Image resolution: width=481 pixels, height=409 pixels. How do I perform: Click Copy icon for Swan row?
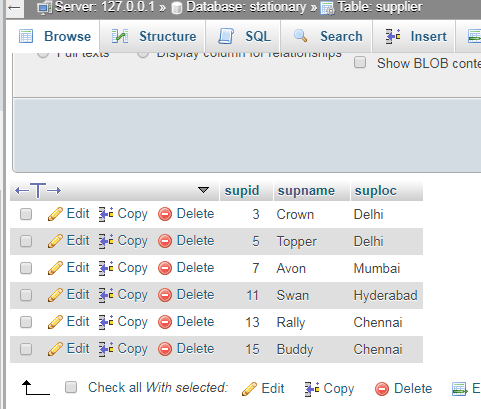[106, 295]
